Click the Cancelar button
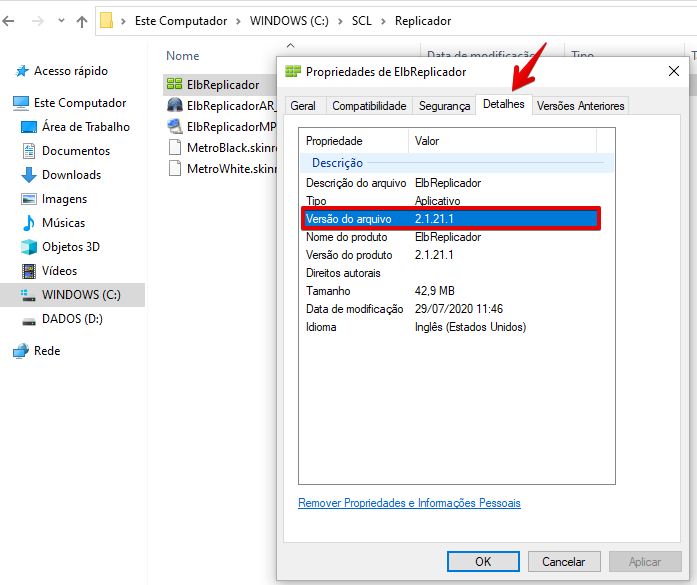 click(564, 561)
